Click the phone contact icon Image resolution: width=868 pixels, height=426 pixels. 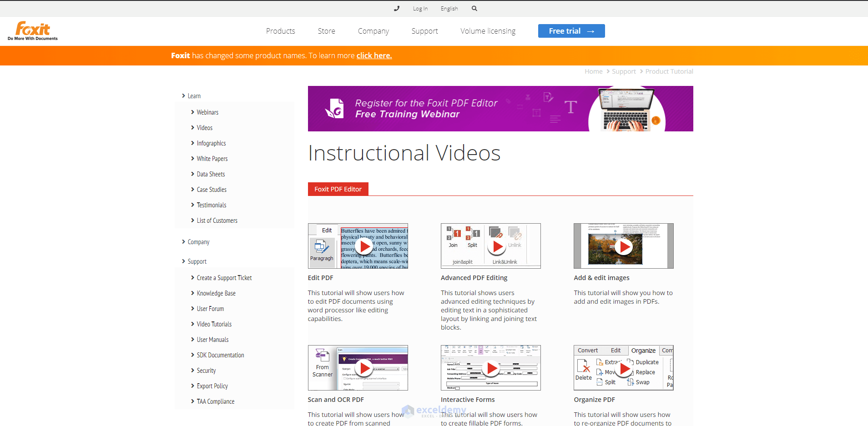397,8
